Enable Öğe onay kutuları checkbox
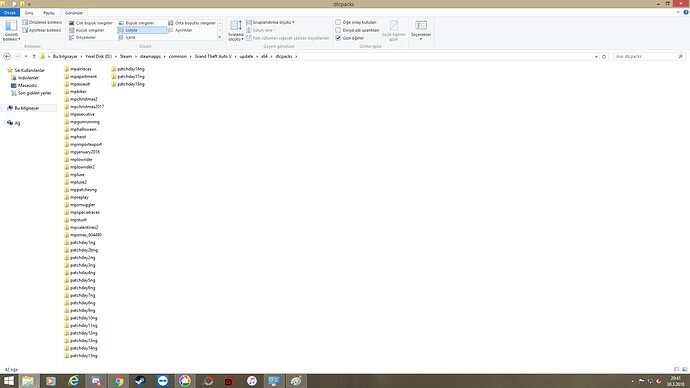 tap(338, 22)
